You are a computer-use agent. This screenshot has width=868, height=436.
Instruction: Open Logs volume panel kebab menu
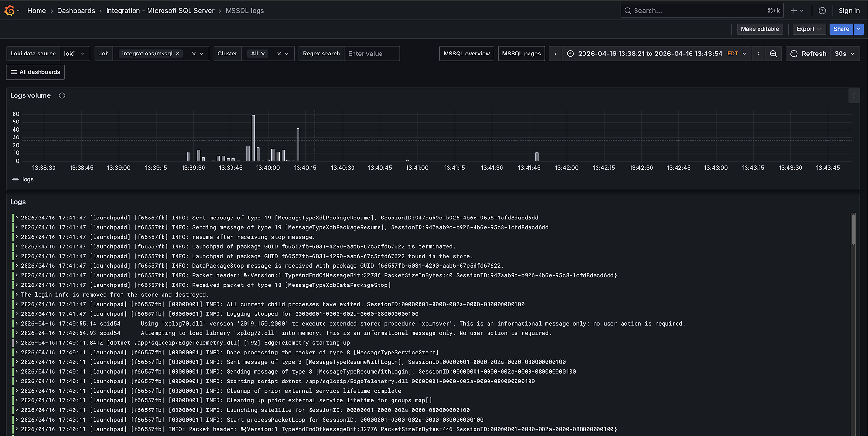coord(854,95)
